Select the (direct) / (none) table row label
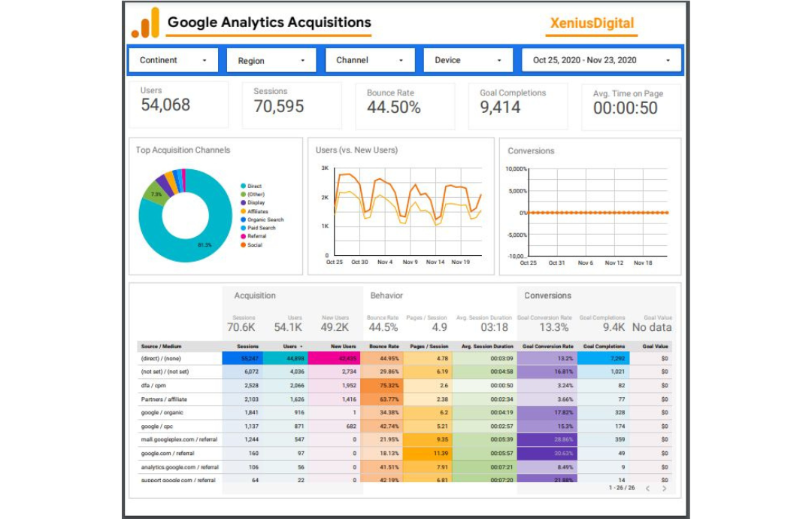The width and height of the screenshot is (812, 519). click(161, 359)
